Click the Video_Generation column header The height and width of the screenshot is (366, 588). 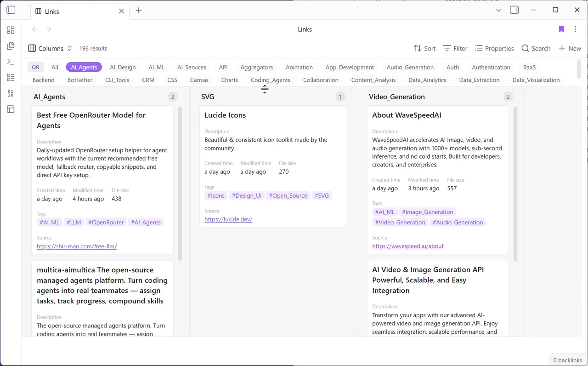[x=397, y=97]
